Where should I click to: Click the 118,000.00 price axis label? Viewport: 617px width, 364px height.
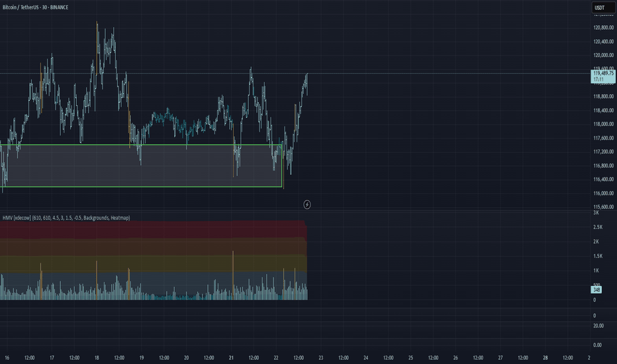point(604,124)
